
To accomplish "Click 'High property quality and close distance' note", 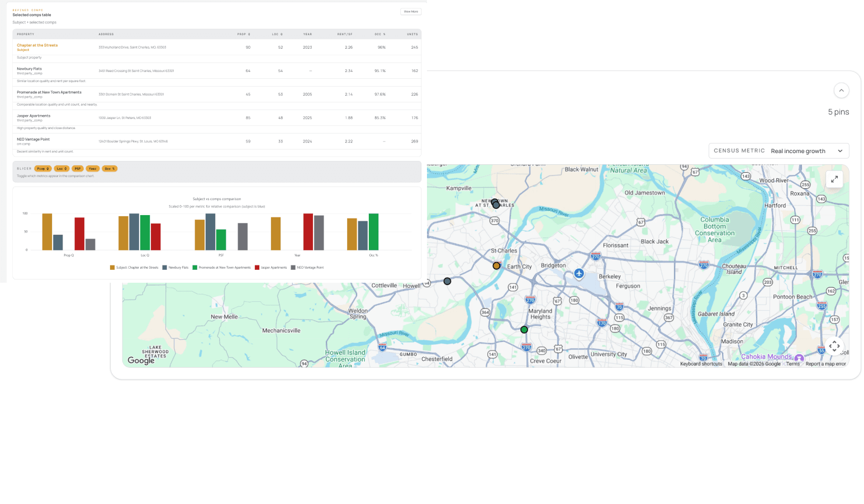I will tap(46, 128).
